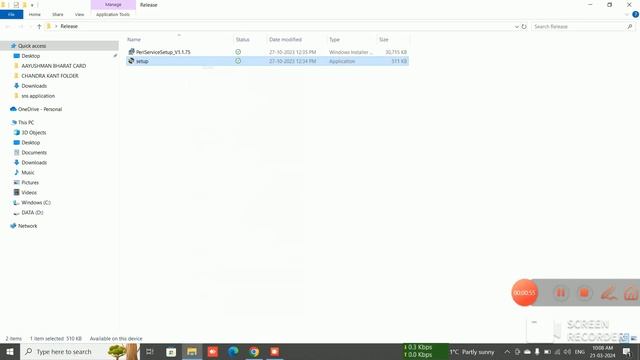Open Downloads under This PC
The width and height of the screenshot is (640, 360).
34,162
